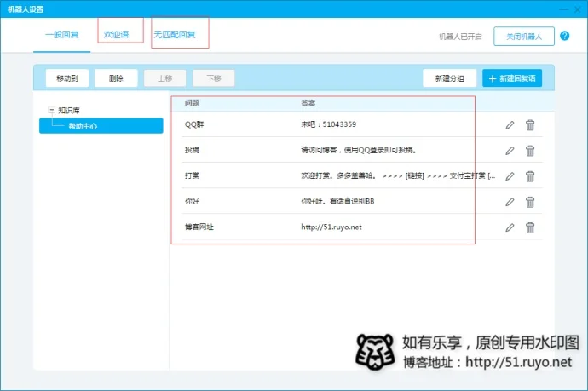The image size is (588, 391).
Task: Click the answer starting 欢迎打赏
Action: coord(398,175)
